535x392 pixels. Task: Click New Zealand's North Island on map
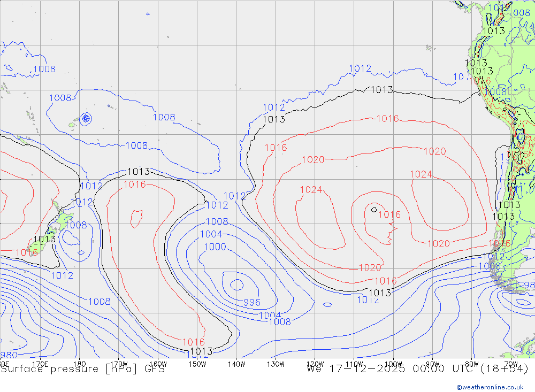pos(64,219)
